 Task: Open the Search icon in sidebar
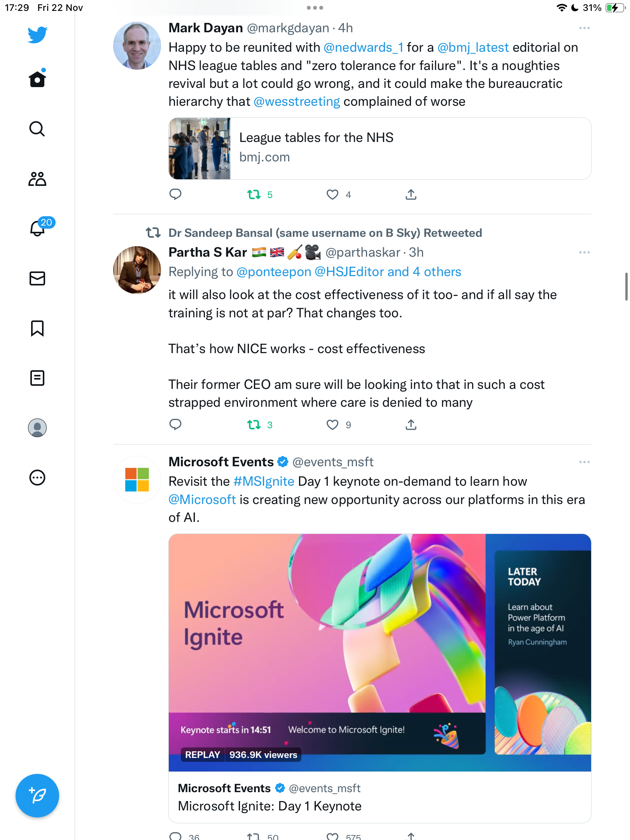(x=37, y=129)
